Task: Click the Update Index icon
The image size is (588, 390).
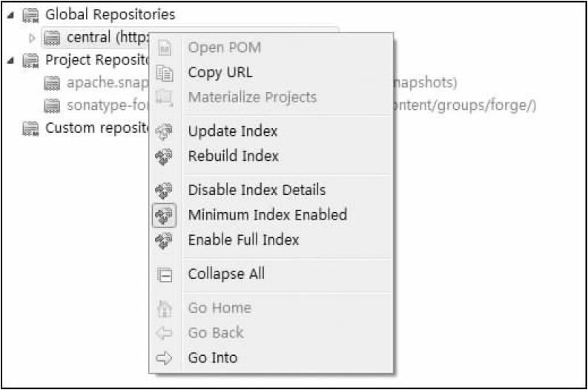Action: 164,132
